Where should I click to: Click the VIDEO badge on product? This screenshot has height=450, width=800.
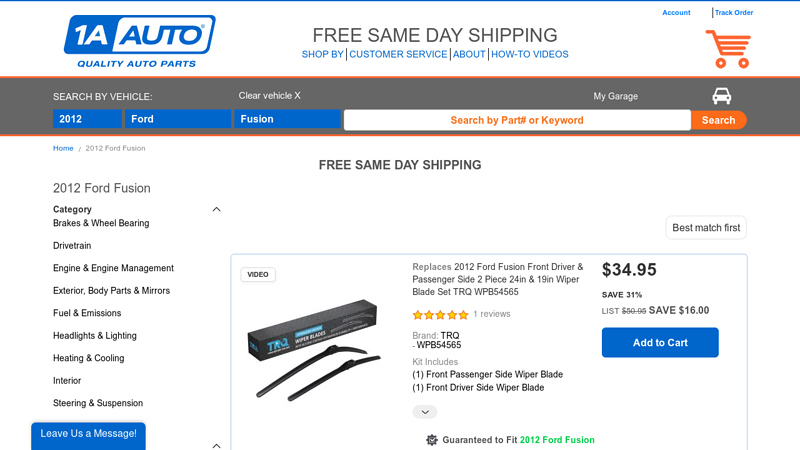258,274
